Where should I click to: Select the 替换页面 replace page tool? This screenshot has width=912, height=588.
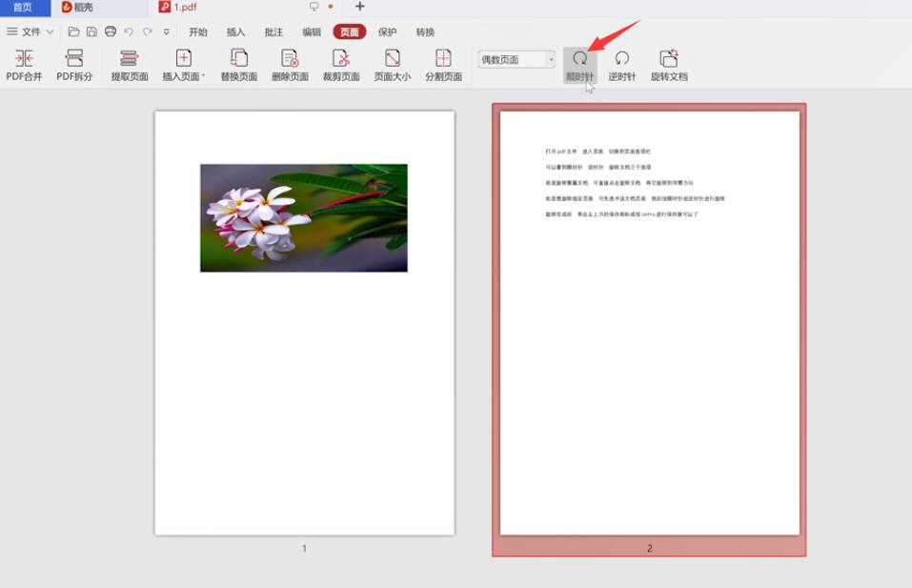click(x=238, y=65)
